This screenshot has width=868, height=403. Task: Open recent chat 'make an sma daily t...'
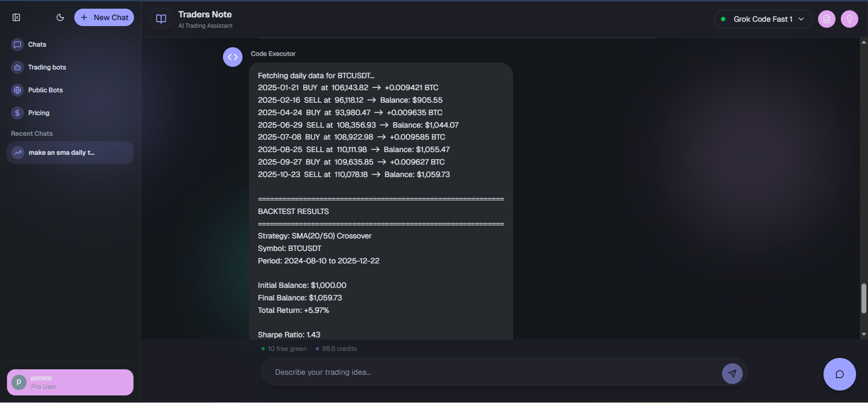coord(70,153)
